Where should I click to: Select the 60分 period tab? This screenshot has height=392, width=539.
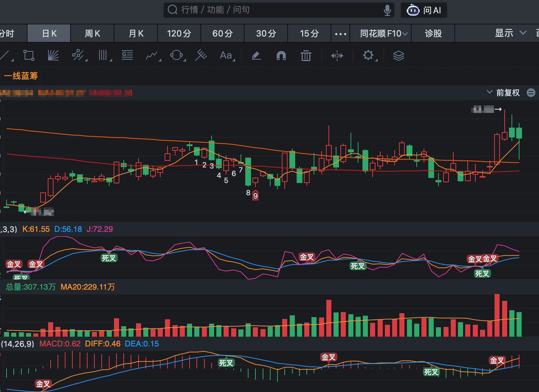point(222,33)
